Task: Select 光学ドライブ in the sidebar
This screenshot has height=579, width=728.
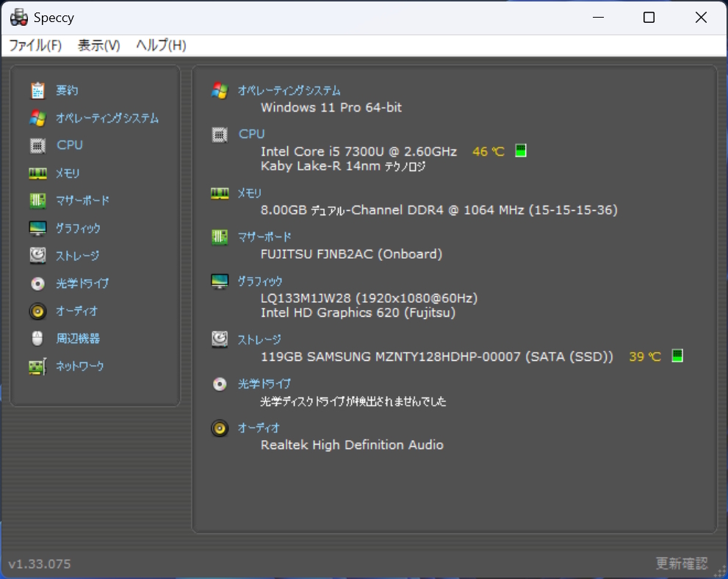Action: tap(82, 283)
